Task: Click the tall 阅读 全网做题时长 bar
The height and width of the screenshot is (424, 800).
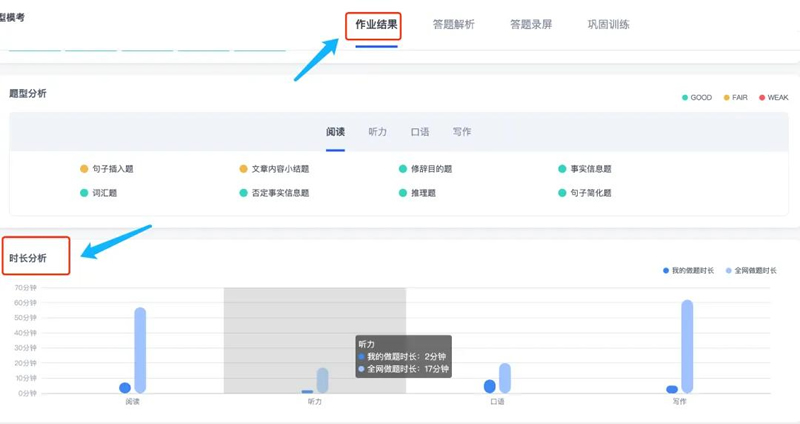Action: click(x=140, y=350)
